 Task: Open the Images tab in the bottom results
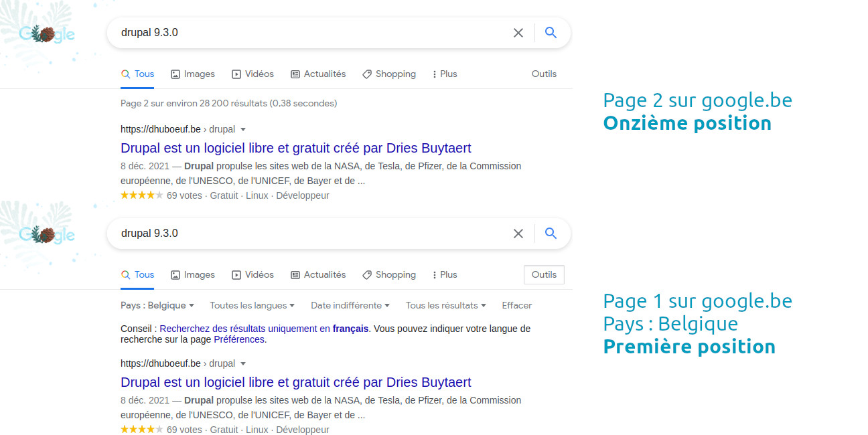(x=193, y=275)
